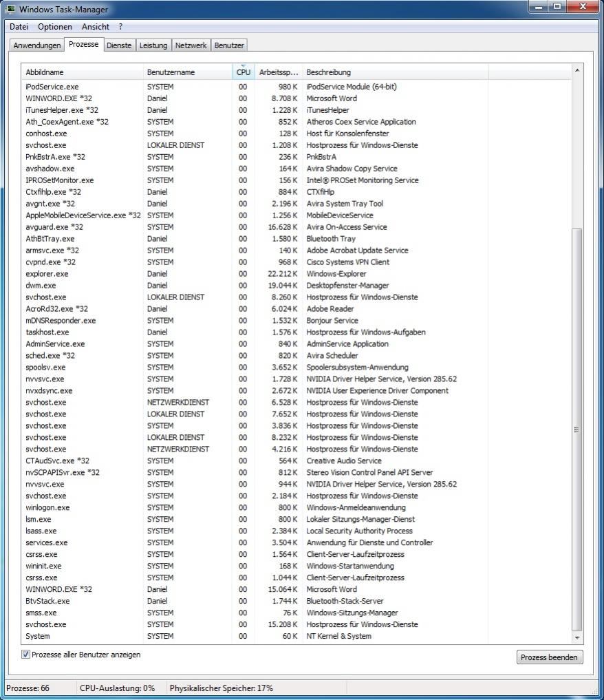Screen dimensions: 604x700
Task: Sort by the Arbeitssp... column header
Action: tap(279, 72)
